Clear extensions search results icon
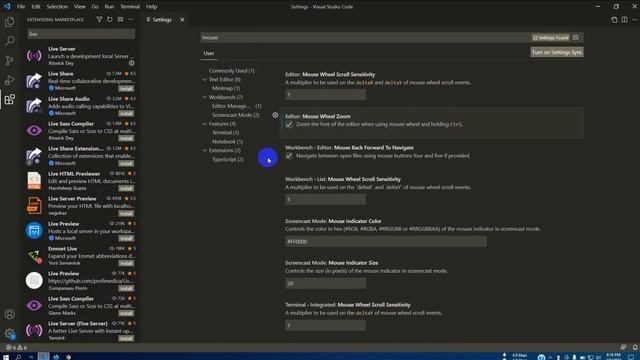 [x=120, y=20]
